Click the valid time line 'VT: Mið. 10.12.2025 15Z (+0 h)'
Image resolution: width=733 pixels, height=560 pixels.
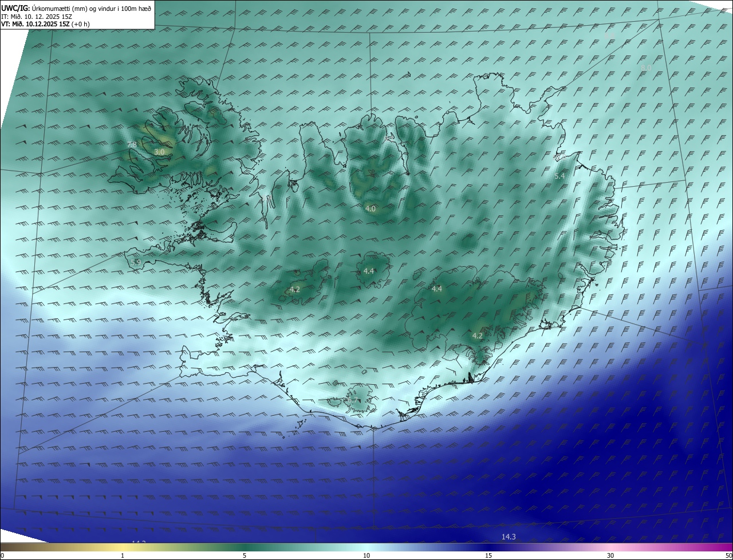point(46,24)
